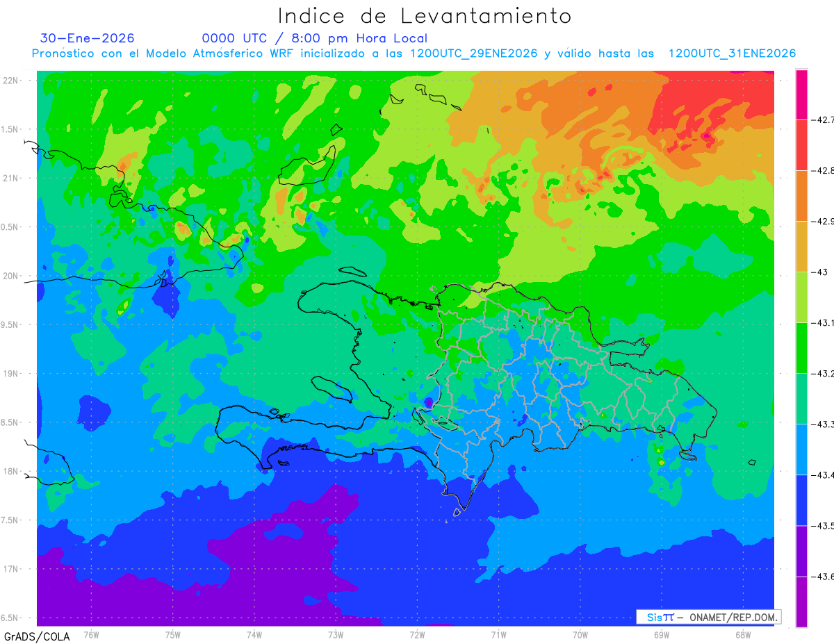This screenshot has width=834, height=644.
Task: Select the yellow-green swatch between -43 and -43.1
Action: pos(801,297)
